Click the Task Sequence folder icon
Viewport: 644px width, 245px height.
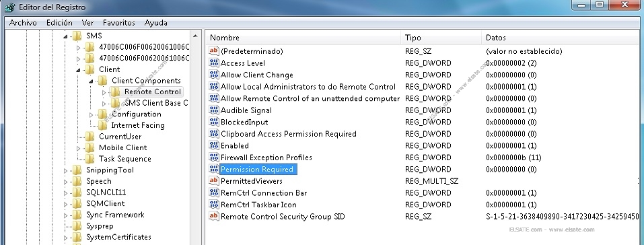click(x=90, y=159)
